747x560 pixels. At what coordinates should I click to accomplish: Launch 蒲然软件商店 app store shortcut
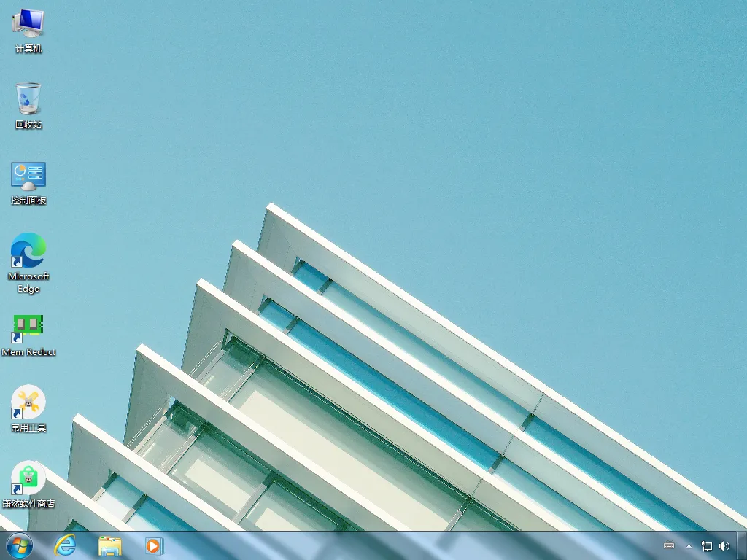tap(28, 478)
